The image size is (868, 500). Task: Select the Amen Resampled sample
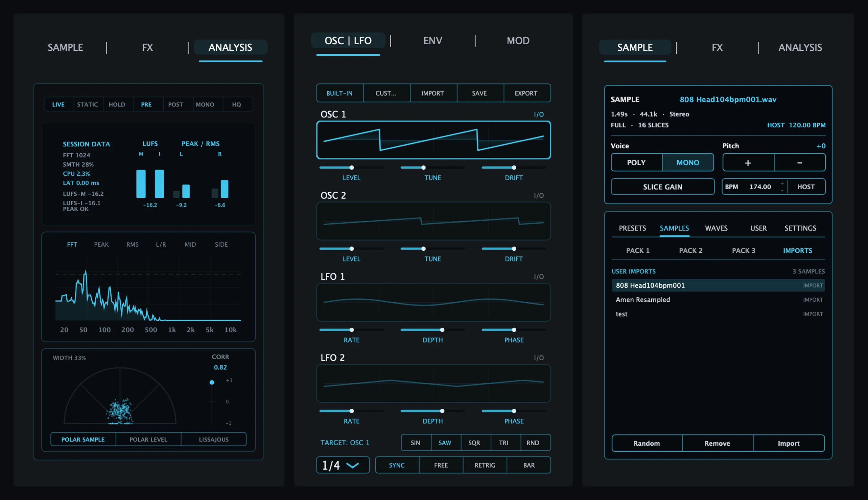pyautogui.click(x=718, y=299)
